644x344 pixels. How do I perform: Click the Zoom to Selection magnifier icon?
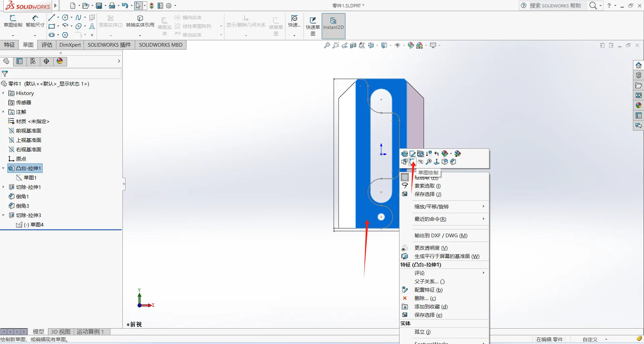[429, 162]
